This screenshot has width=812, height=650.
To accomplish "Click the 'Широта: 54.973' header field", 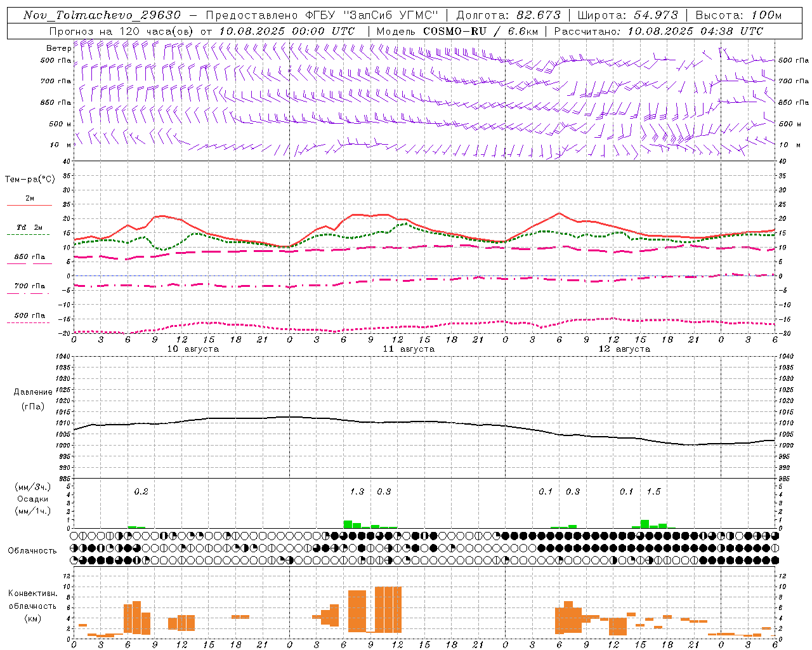I will pos(628,15).
